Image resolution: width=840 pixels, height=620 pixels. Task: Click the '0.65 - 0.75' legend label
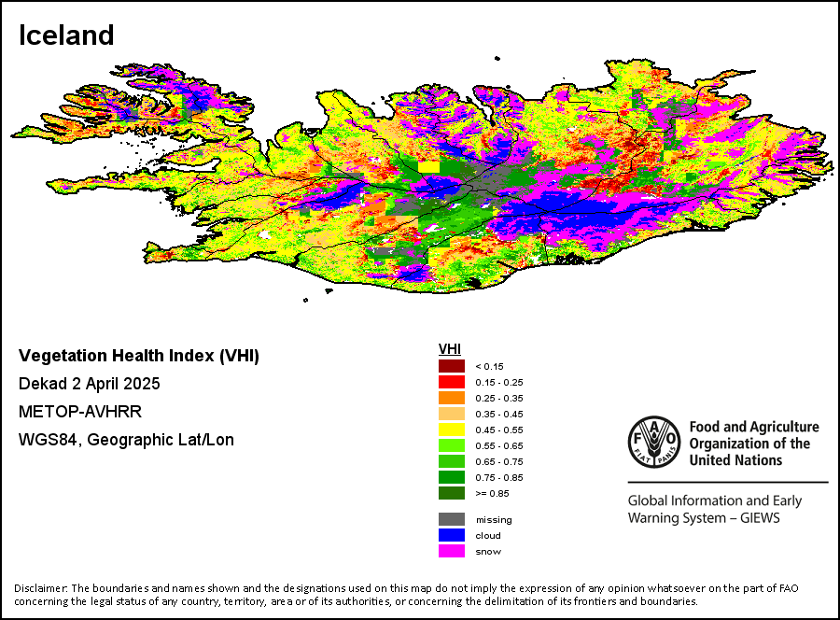coord(499,461)
